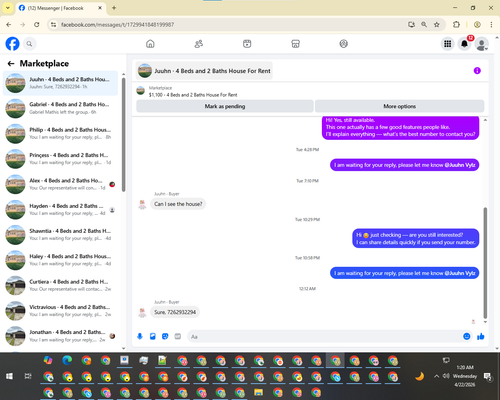Select the Haley conversation
This screenshot has height=400, width=500.
60,260
